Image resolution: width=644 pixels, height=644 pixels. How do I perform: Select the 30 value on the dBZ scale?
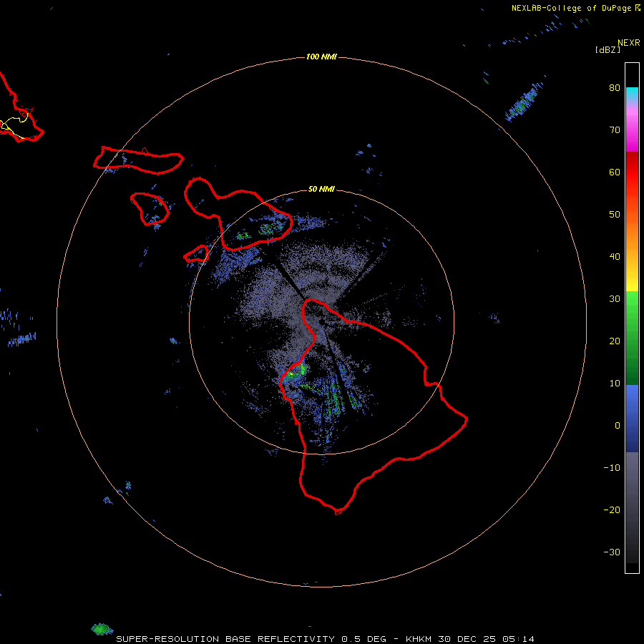(615, 299)
